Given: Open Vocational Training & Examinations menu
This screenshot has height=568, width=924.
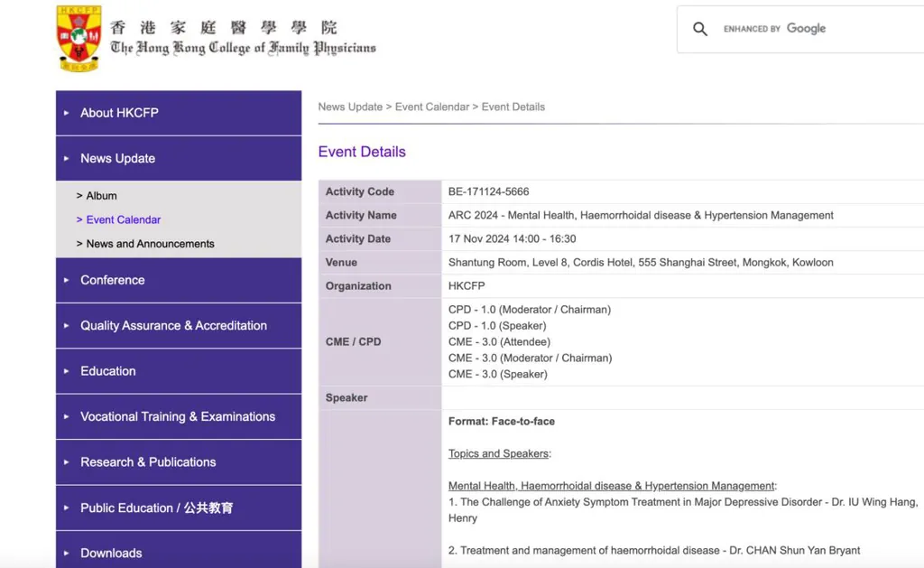Looking at the screenshot, I should [179, 416].
